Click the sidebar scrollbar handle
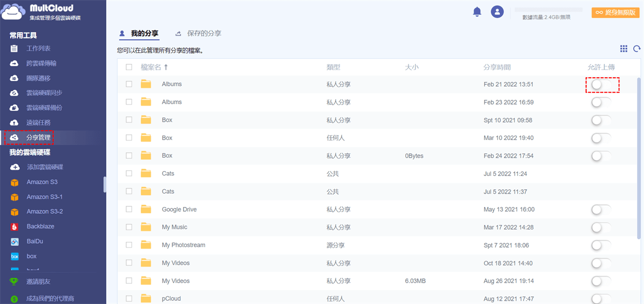644x304 pixels. tap(105, 184)
